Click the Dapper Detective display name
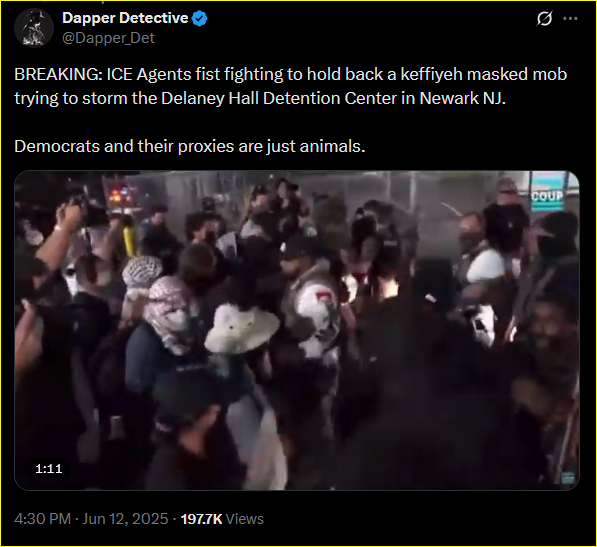 coord(125,18)
